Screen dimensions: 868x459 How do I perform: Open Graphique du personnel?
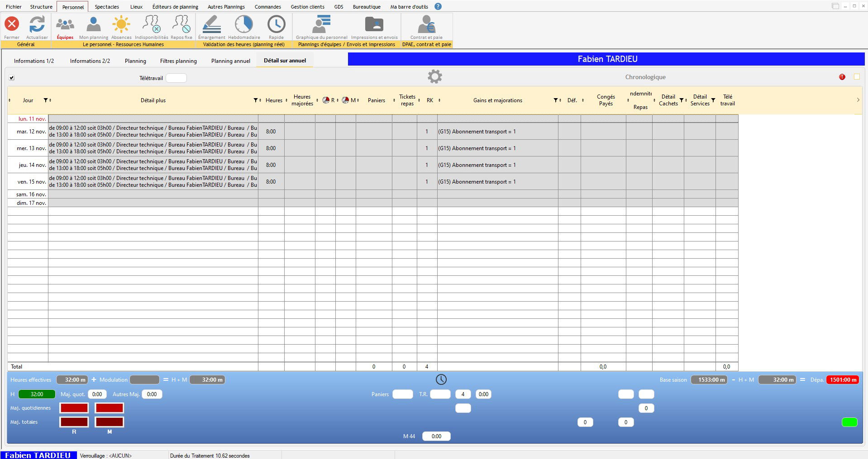321,24
